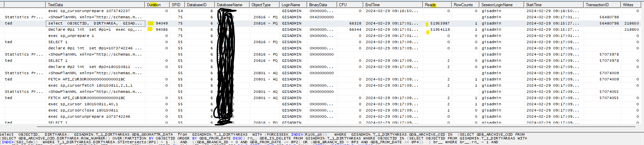Image resolution: width=644 pixels, height=145 pixels.
Task: Click the Reads value 51954119
Action: [440, 30]
